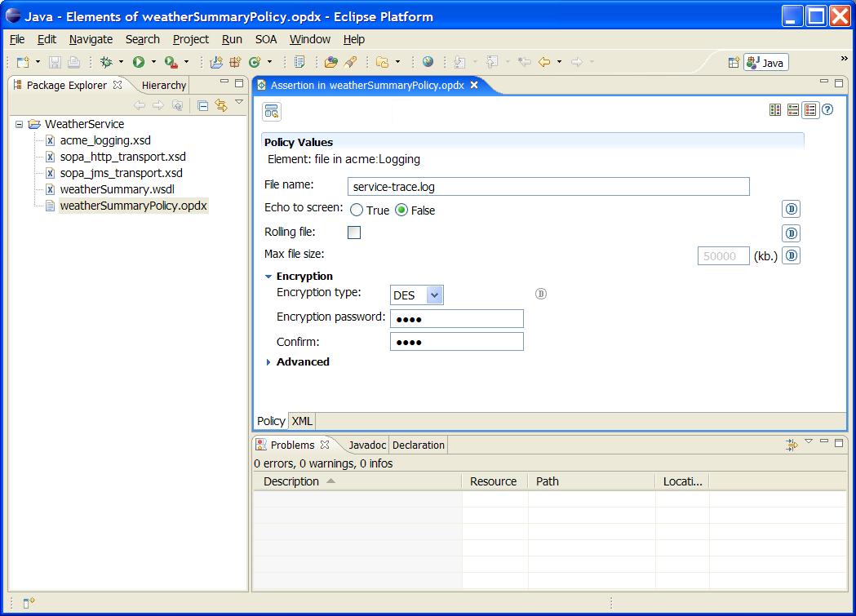The width and height of the screenshot is (856, 616).
Task: Select the False radio for Echo to screen
Action: click(401, 210)
